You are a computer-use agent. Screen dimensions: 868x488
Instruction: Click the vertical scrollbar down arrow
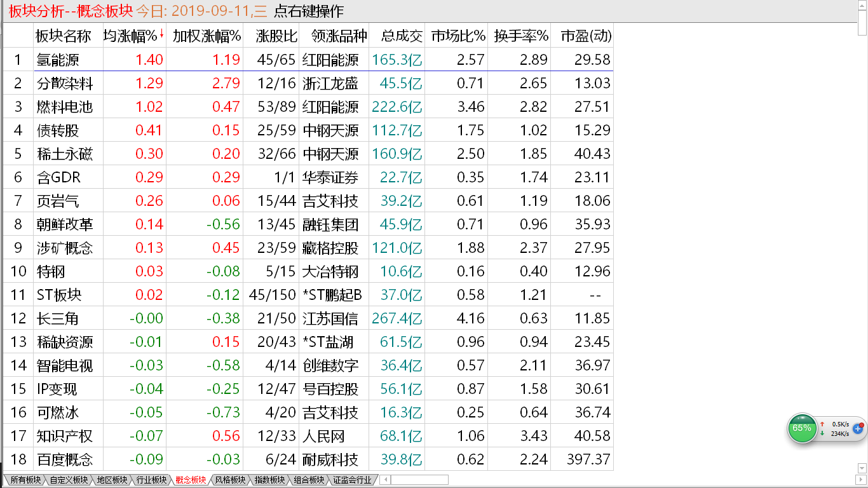[x=862, y=469]
